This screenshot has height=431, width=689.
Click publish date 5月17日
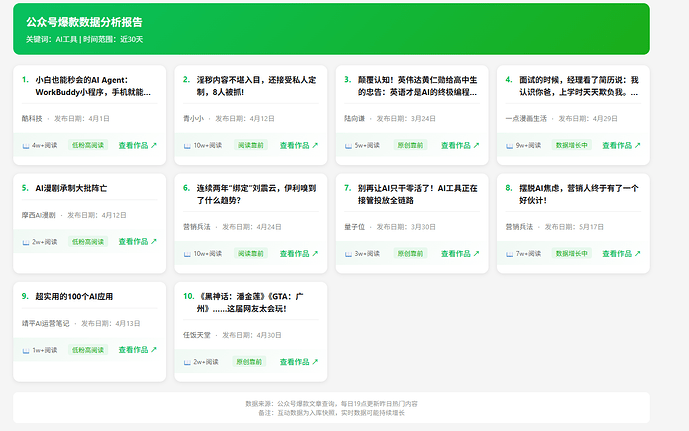(x=591, y=227)
